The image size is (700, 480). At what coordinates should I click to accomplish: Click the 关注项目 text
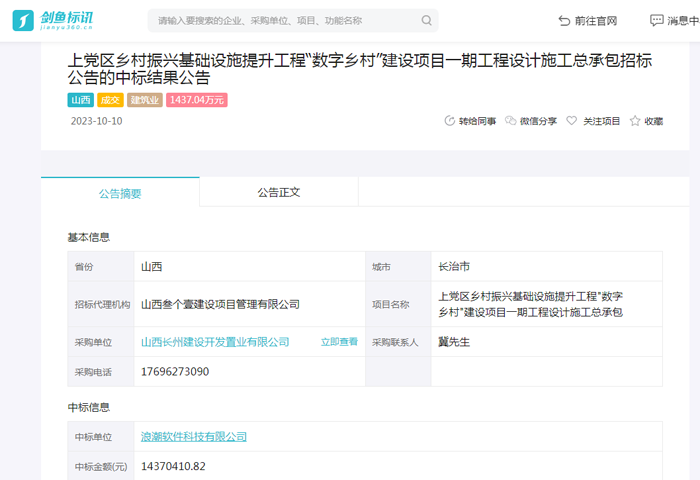(601, 121)
